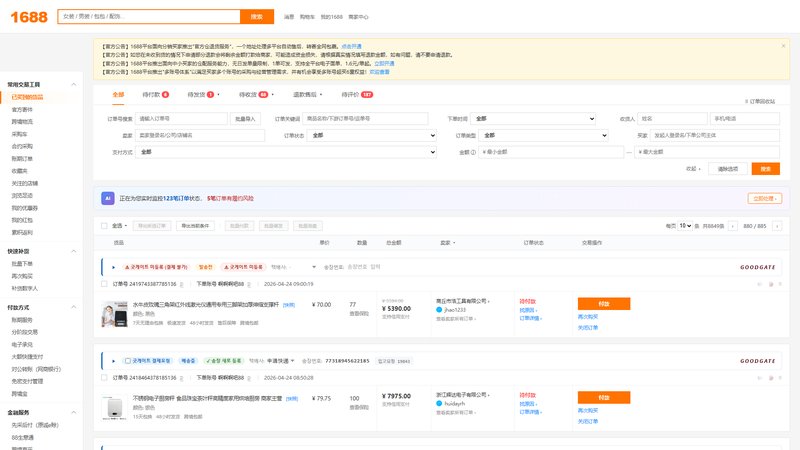Click the purple AI monitoring icon
The height and width of the screenshot is (450, 800).
(x=107, y=198)
